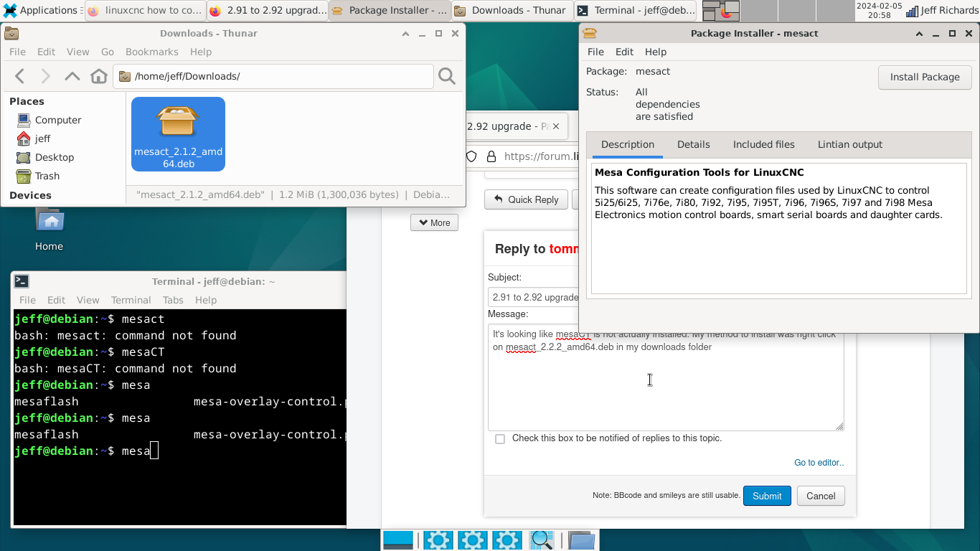The width and height of the screenshot is (980, 551).
Task: Submit the forum reply
Action: 767,496
